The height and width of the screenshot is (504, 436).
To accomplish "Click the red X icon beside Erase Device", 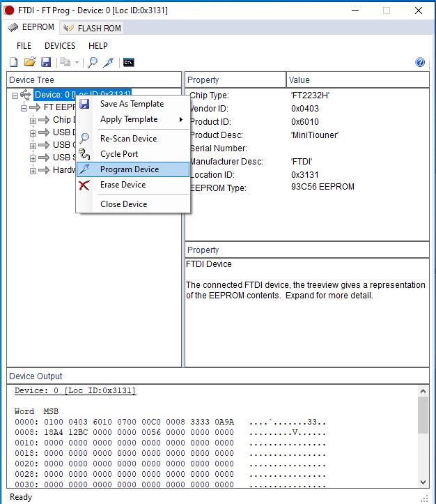I will click(84, 185).
